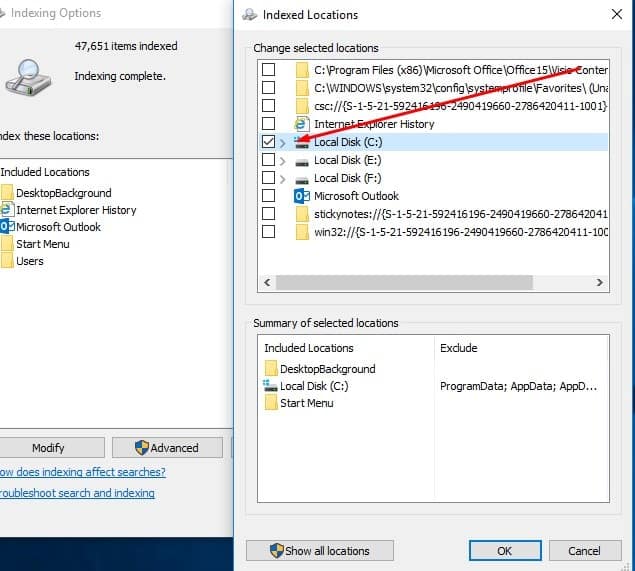Click the Start Menu folder icon in summary

(x=271, y=403)
